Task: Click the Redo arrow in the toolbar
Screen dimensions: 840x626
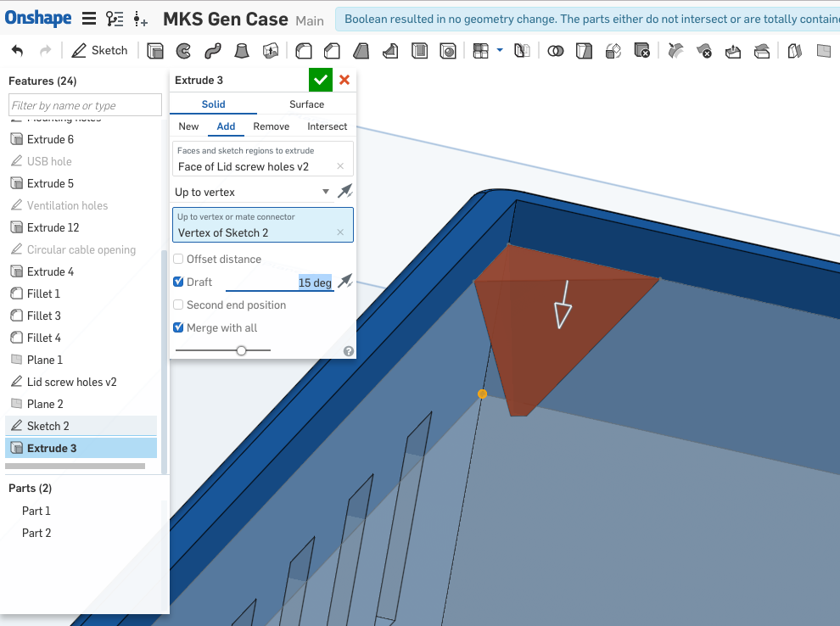Action: (46, 51)
